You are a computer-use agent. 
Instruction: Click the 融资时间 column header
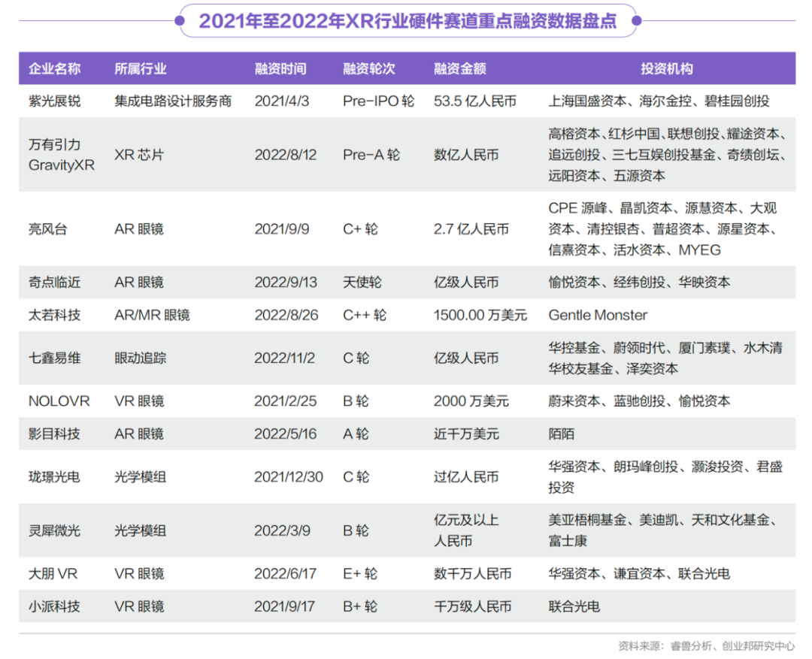(x=280, y=68)
